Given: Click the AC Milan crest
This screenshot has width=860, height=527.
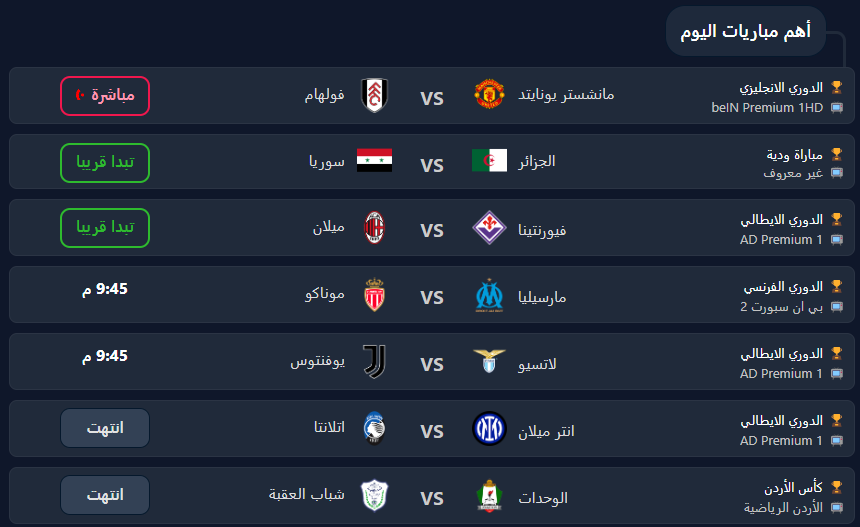Looking at the screenshot, I should coord(375,228).
